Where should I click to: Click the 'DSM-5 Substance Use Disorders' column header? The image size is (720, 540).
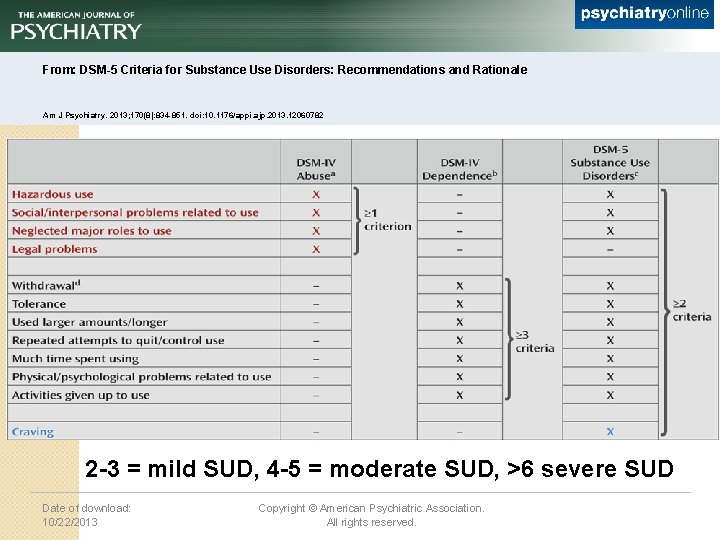[x=610, y=163]
